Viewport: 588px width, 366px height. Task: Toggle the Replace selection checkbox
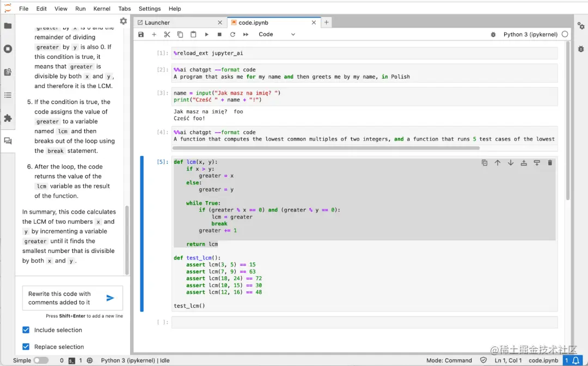pos(26,347)
